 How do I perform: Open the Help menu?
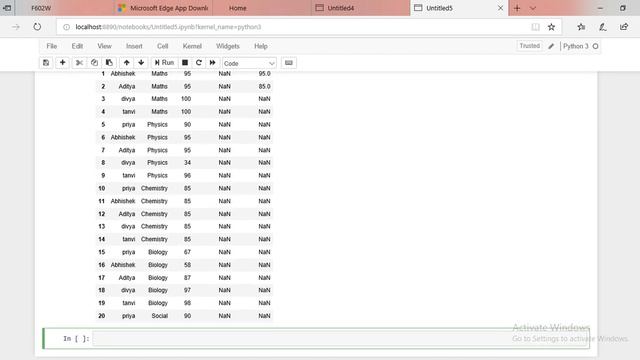(x=261, y=46)
